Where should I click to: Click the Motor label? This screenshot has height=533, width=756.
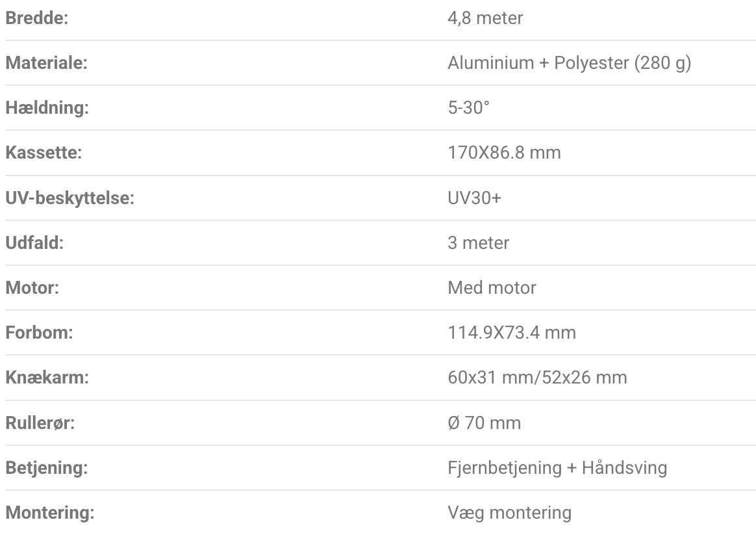[x=32, y=287]
